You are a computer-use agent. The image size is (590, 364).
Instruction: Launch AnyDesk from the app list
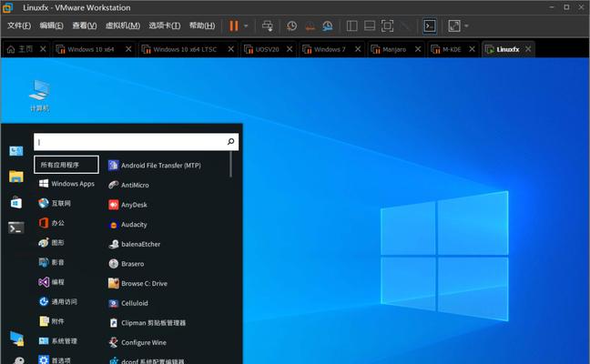tap(127, 205)
